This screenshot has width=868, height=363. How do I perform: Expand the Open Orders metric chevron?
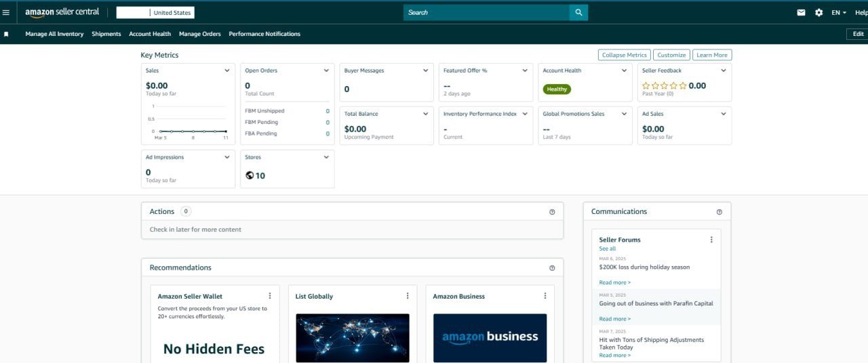click(x=326, y=70)
